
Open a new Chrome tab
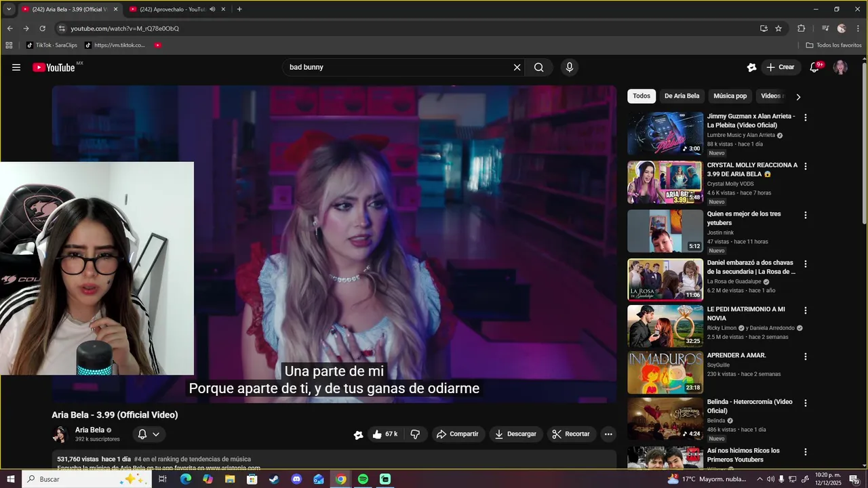(x=239, y=9)
